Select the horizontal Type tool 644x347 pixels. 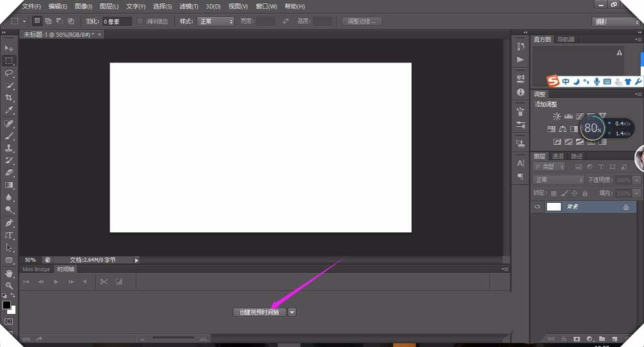pyautogui.click(x=9, y=236)
